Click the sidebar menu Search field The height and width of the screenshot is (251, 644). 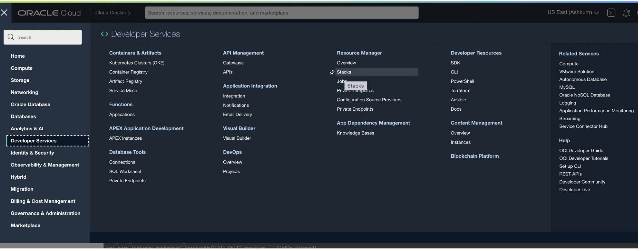coord(43,37)
